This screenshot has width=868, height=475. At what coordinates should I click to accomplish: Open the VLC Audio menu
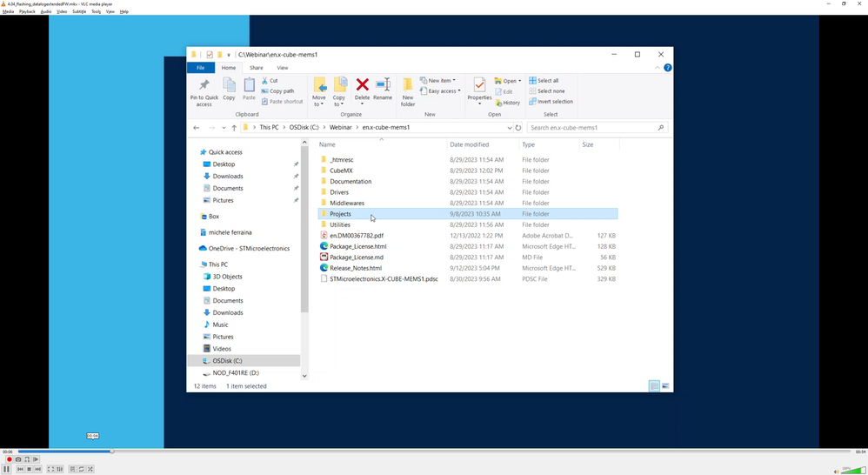(x=46, y=11)
